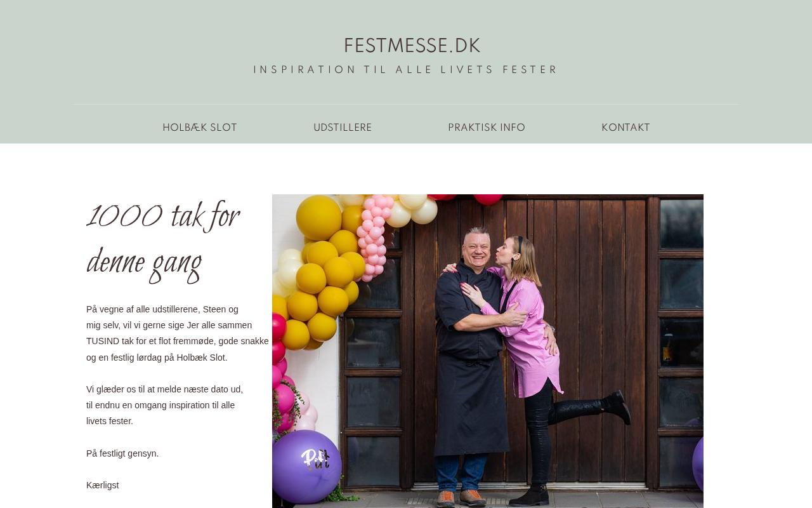
Task: Open the Holbæk Slot menu item
Action: tap(200, 128)
